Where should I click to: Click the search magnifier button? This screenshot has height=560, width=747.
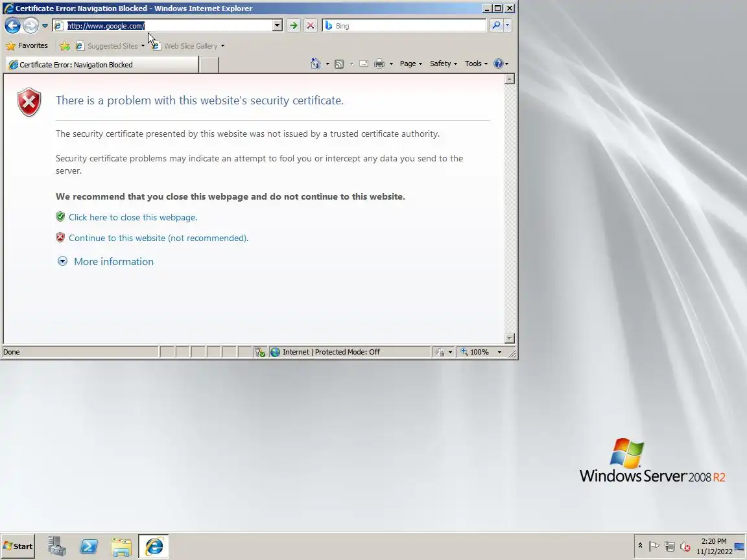(496, 25)
